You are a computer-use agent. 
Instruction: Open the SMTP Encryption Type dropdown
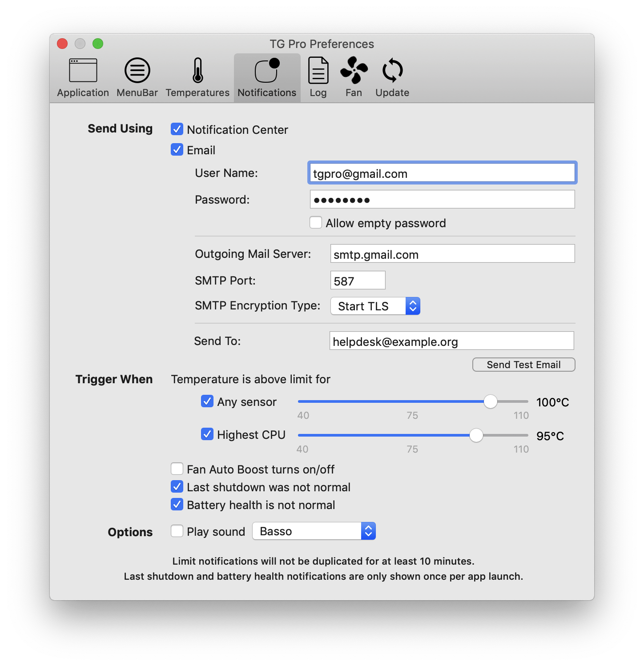coord(375,306)
